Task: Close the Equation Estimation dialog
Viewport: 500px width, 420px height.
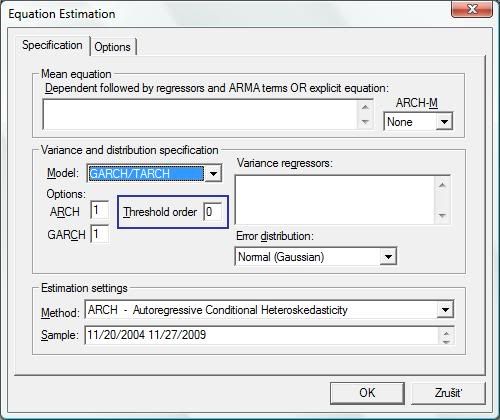Action: tap(472, 8)
